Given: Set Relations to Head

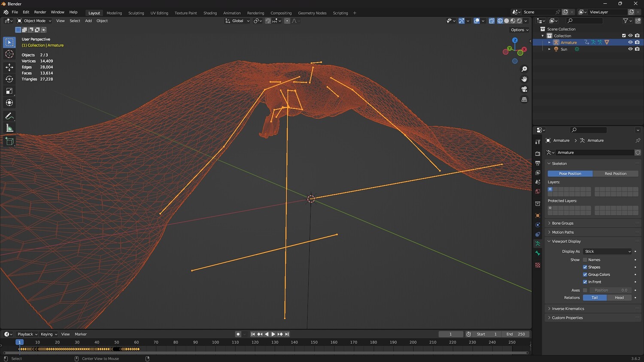Looking at the screenshot, I should tap(619, 298).
